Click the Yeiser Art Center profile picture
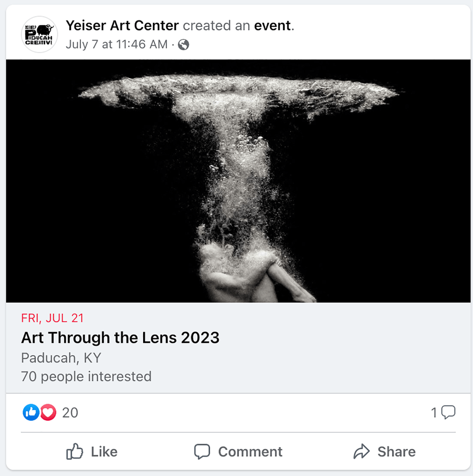The image size is (473, 476). [39, 34]
